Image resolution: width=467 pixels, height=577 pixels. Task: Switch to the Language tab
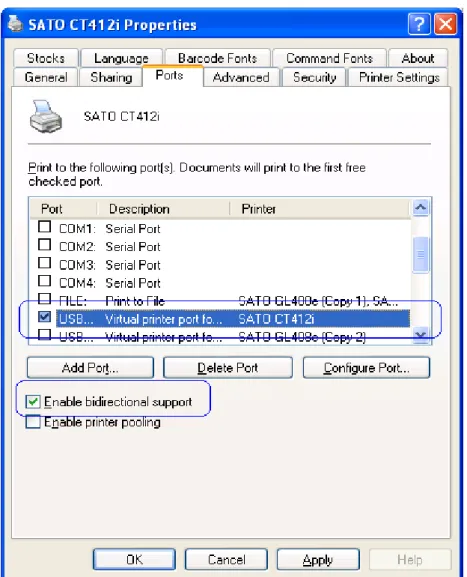coord(121,58)
